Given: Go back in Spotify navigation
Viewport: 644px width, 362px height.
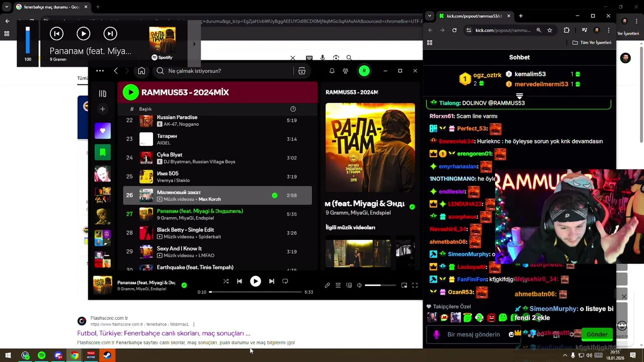Looking at the screenshot, I should pos(116,71).
